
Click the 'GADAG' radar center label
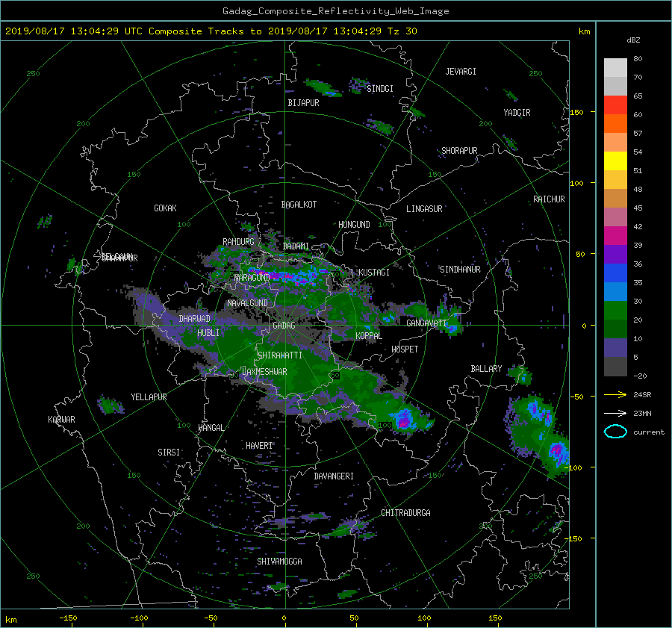(284, 326)
